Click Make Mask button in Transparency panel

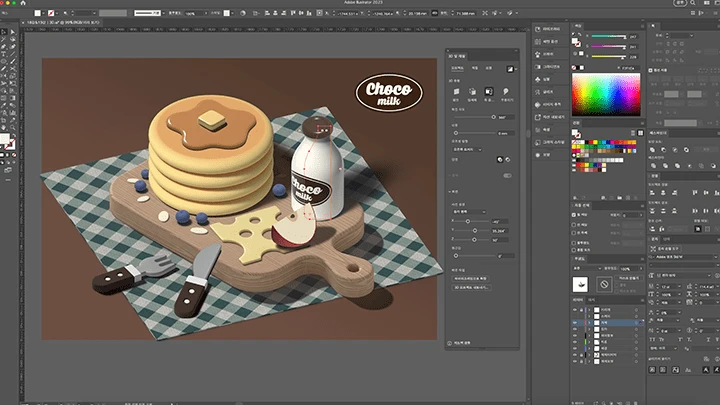pyautogui.click(x=629, y=279)
